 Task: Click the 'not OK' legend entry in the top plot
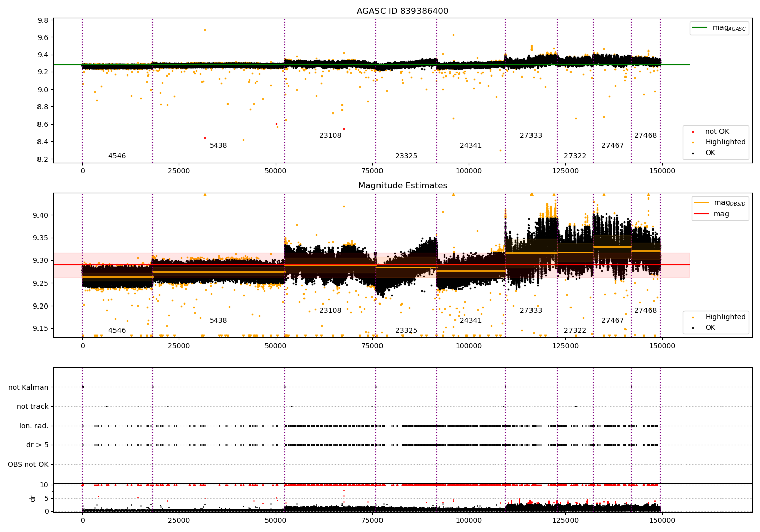(x=717, y=132)
